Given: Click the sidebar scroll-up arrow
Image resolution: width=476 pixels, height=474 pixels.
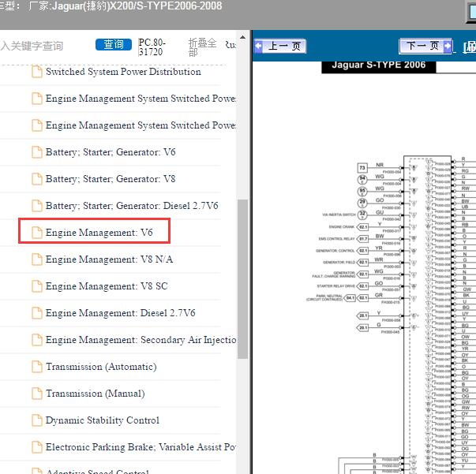Looking at the screenshot, I should [x=242, y=37].
